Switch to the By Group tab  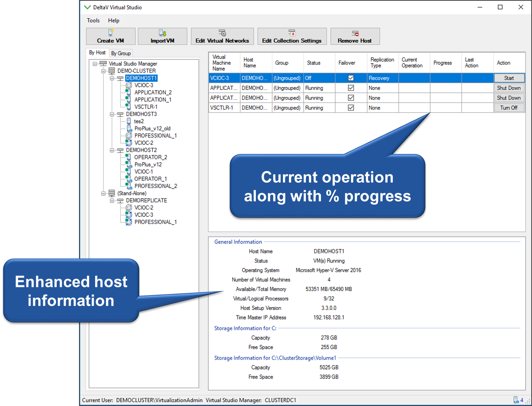coord(121,53)
